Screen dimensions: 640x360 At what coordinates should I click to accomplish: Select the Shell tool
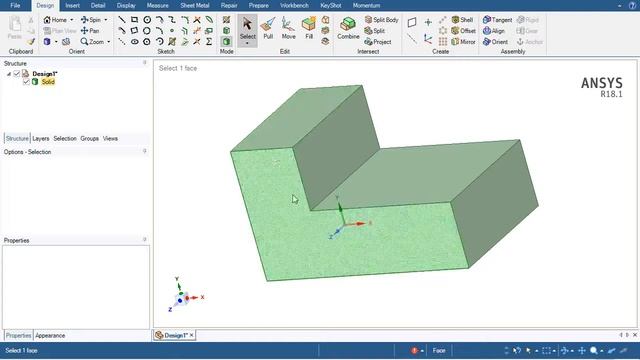[x=462, y=20]
